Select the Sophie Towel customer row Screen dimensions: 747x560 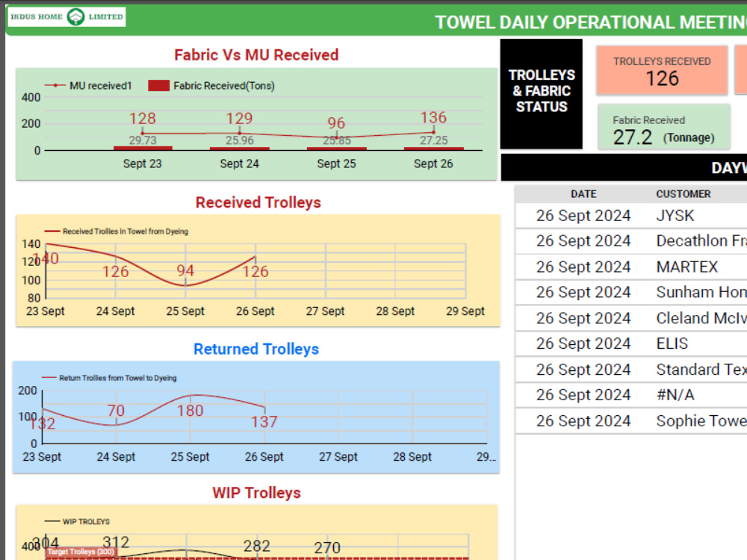631,421
